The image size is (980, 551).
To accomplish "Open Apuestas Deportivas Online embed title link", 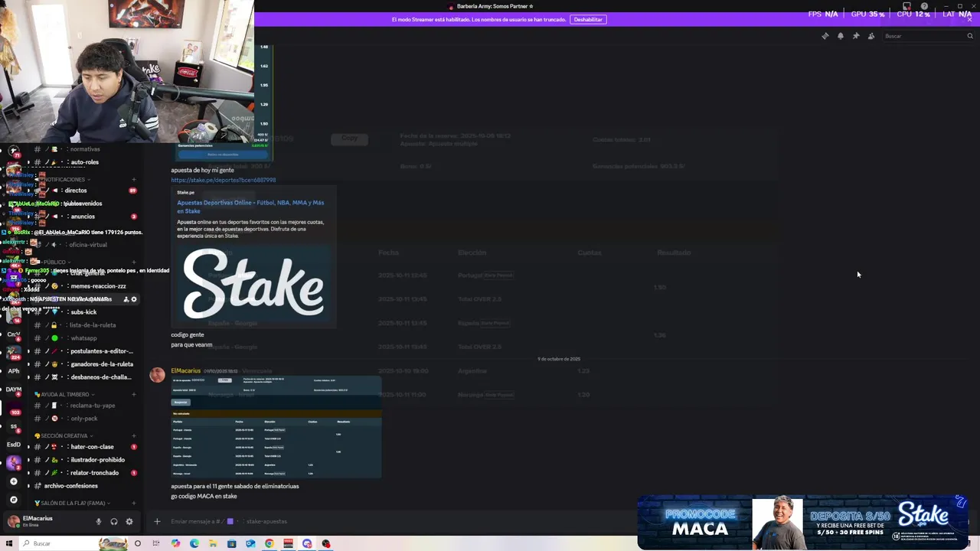I will 250,207.
